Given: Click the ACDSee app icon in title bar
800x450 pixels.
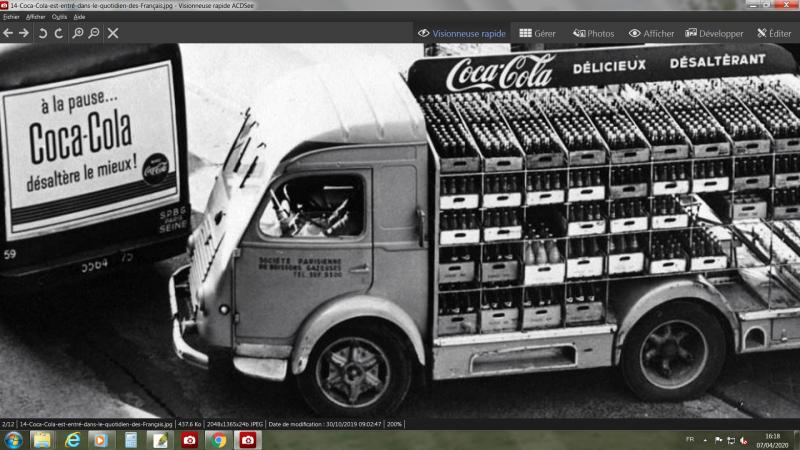Looking at the screenshot, I should 4,5.
